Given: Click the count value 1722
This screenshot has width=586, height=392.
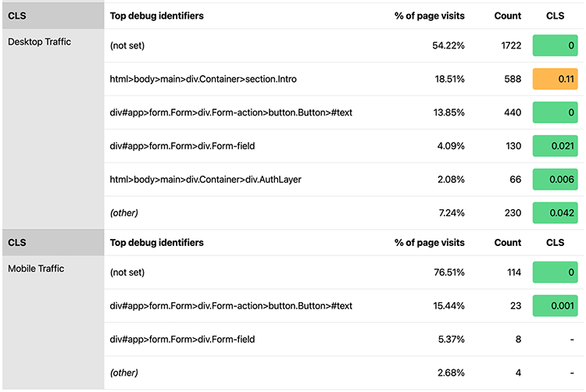Looking at the screenshot, I should (x=511, y=45).
